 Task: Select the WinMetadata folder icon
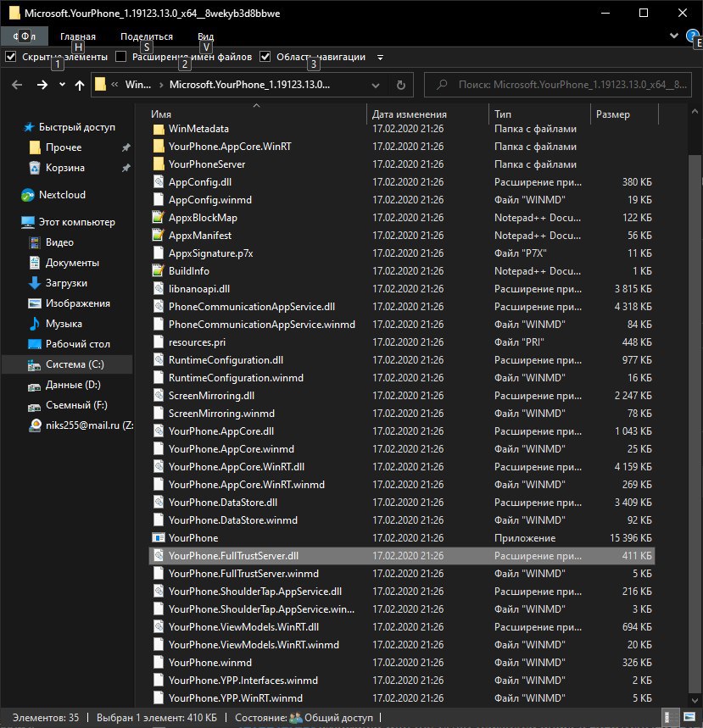[159, 129]
